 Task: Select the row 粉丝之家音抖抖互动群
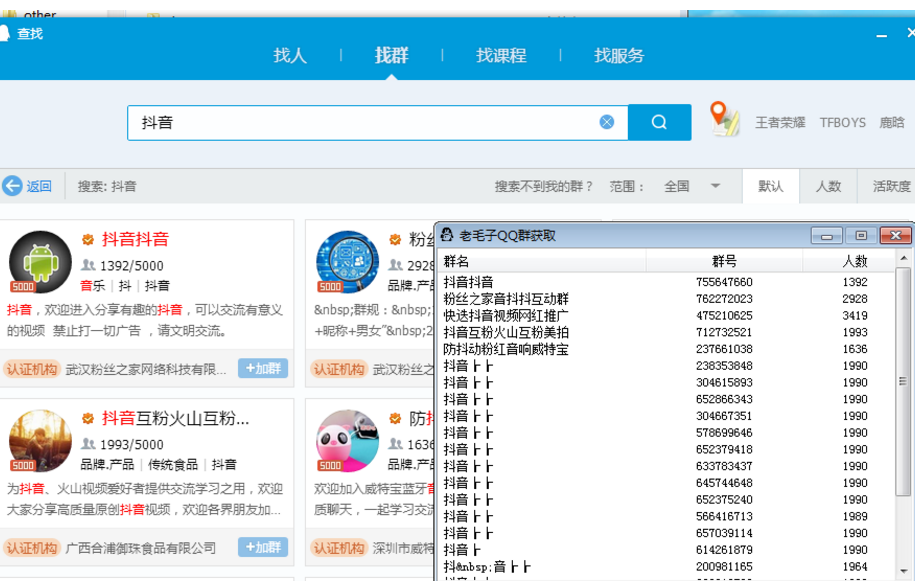click(x=665, y=299)
